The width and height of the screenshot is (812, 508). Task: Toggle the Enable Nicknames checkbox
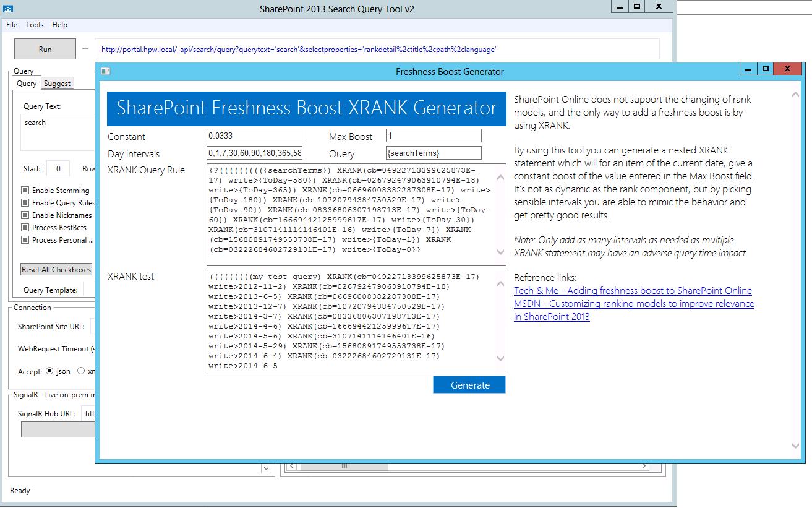(25, 215)
